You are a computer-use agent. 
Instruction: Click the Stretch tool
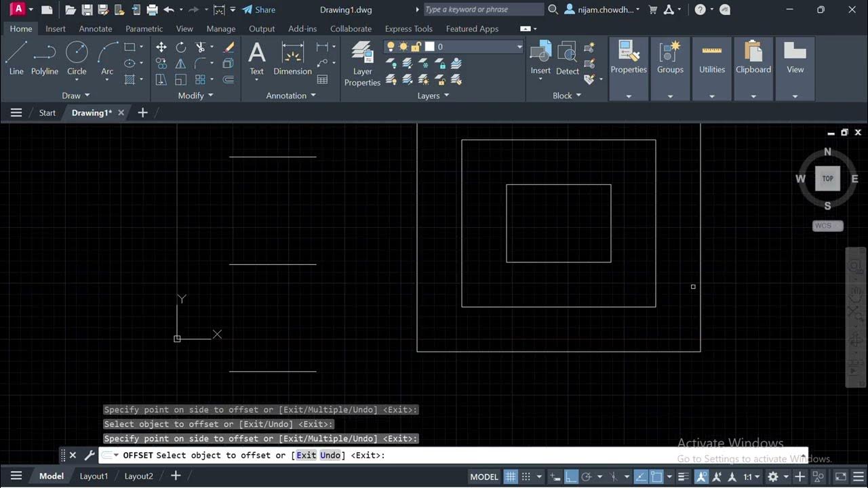[x=161, y=79]
